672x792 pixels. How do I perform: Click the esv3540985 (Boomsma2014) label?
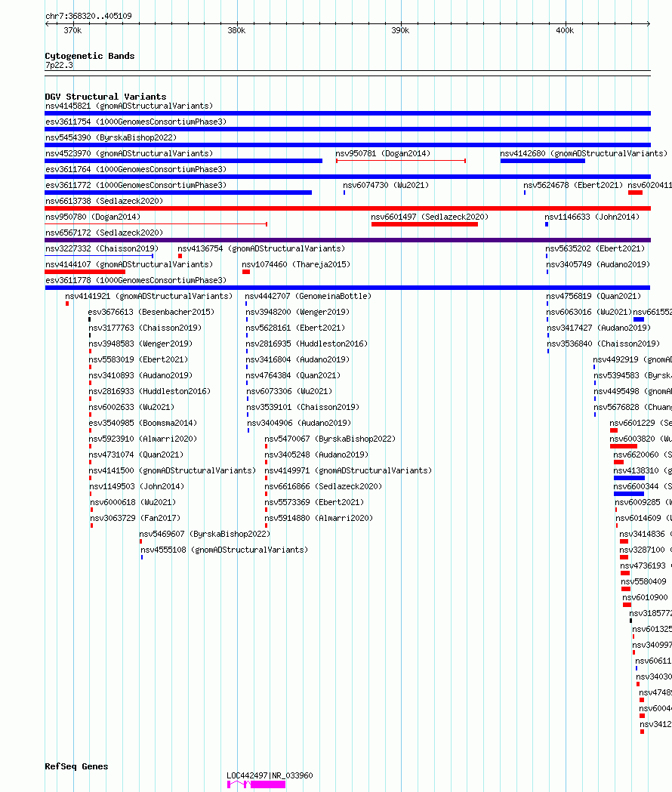143,424
